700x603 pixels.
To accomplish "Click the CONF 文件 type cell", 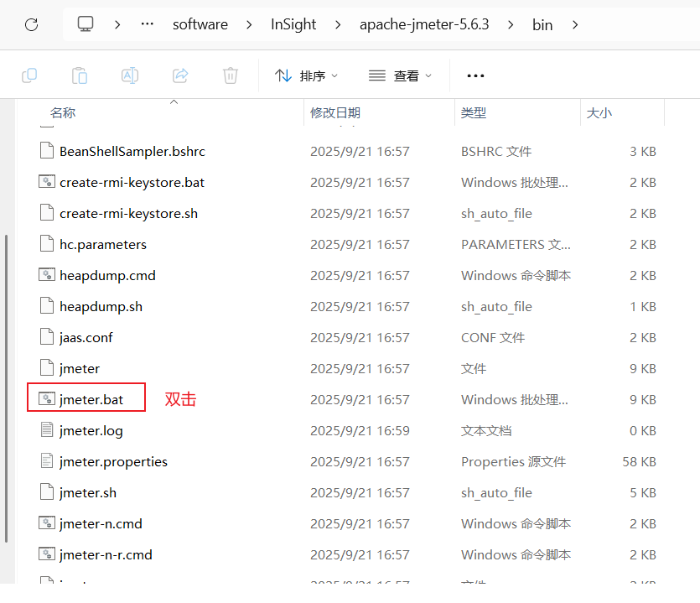I will pyautogui.click(x=493, y=337).
